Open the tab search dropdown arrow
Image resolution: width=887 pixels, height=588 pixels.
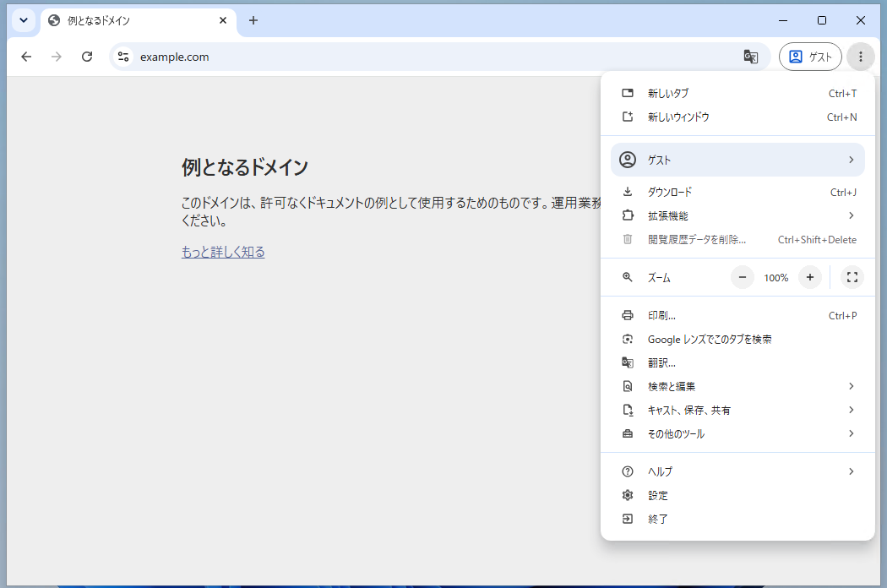click(24, 20)
